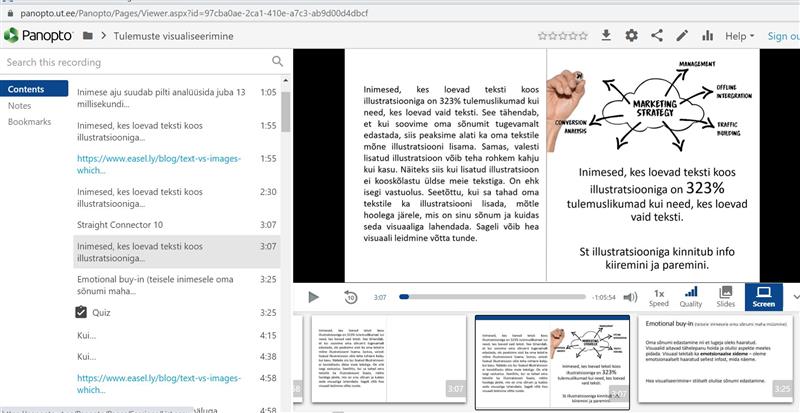Open the stats bar chart icon
This screenshot has height=413, width=800.
pos(708,35)
